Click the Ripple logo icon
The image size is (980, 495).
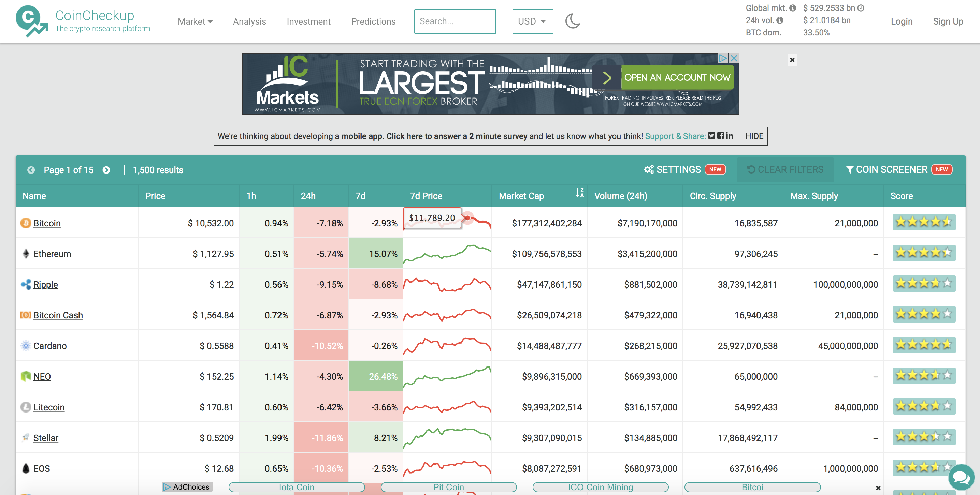[26, 284]
